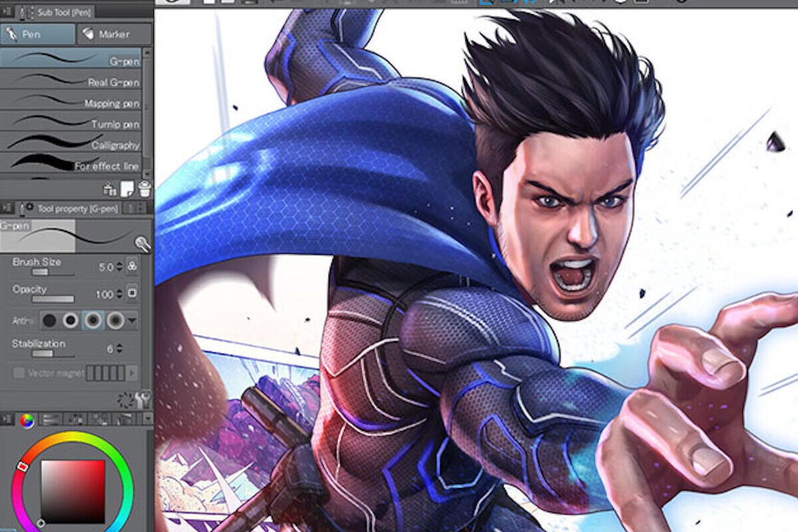Screen dimensions: 798x532
Task: Select anti-aliasing Weak option
Action: (70, 321)
